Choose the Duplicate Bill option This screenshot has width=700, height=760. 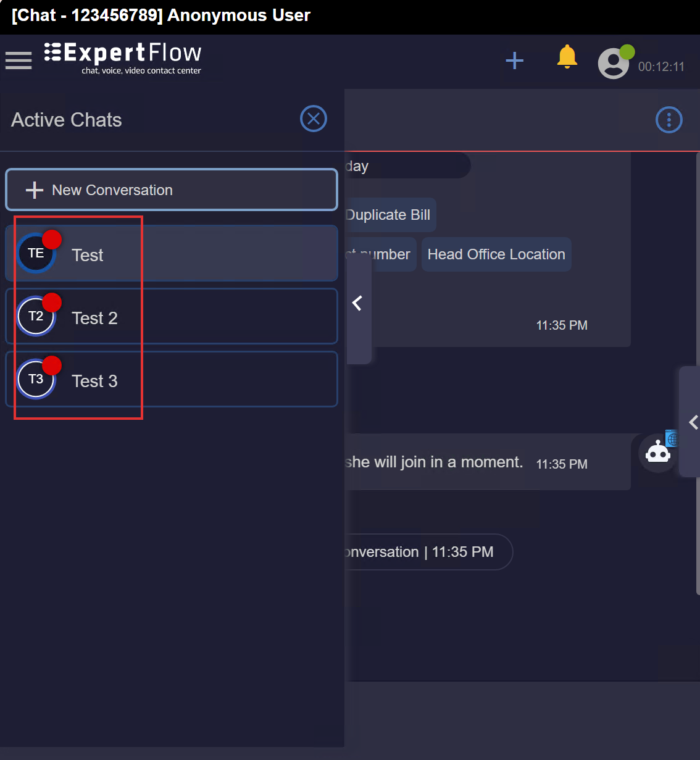(x=390, y=215)
